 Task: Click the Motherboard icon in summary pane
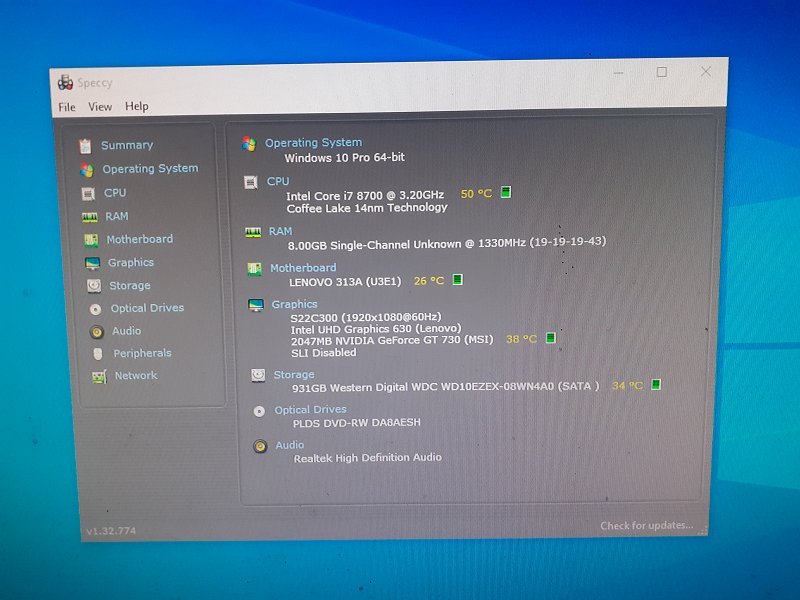click(x=255, y=269)
